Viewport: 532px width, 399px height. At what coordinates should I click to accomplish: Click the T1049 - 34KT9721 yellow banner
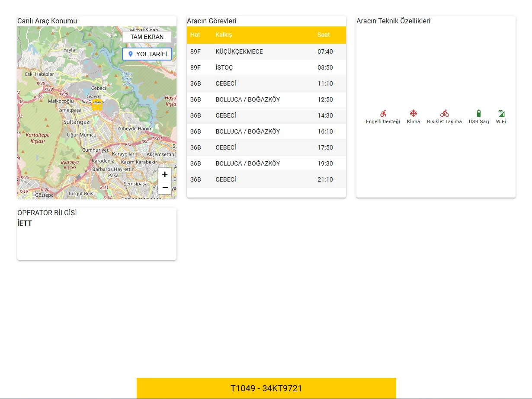point(266,388)
